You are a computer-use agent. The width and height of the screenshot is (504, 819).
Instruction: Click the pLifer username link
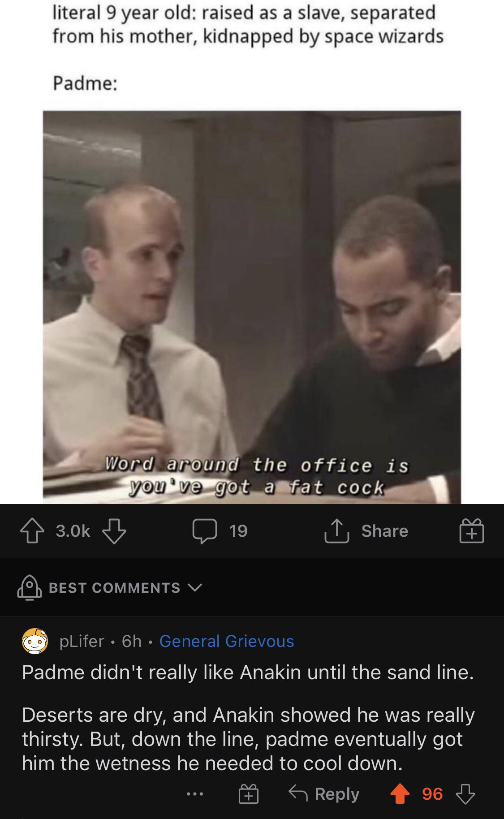pos(82,641)
